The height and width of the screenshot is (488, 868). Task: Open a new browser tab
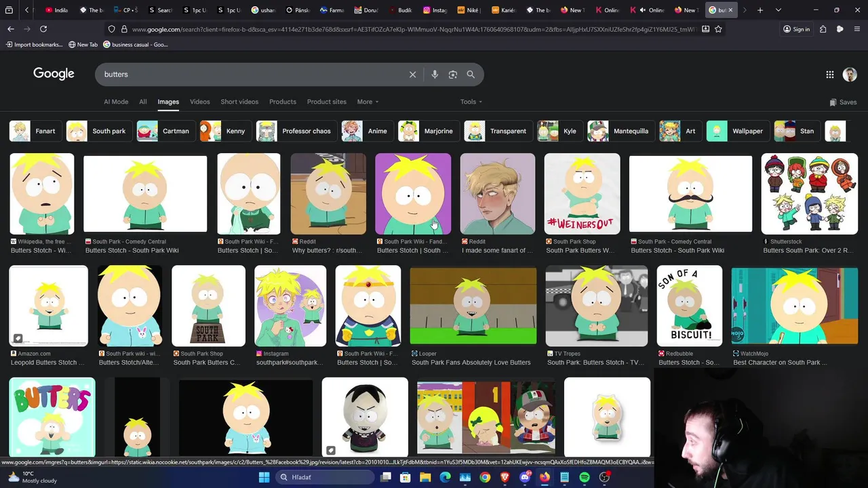(760, 10)
